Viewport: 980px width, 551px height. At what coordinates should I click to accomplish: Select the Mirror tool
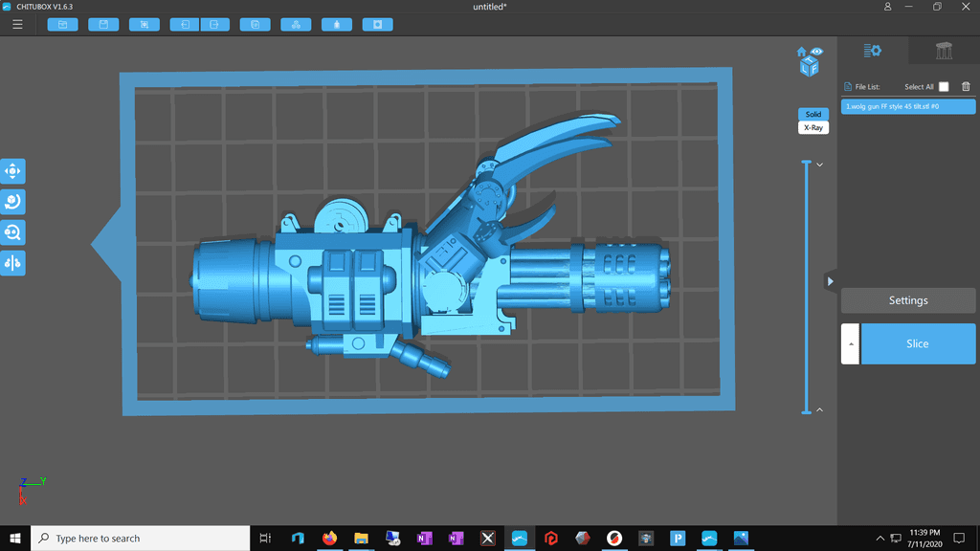[x=12, y=262]
